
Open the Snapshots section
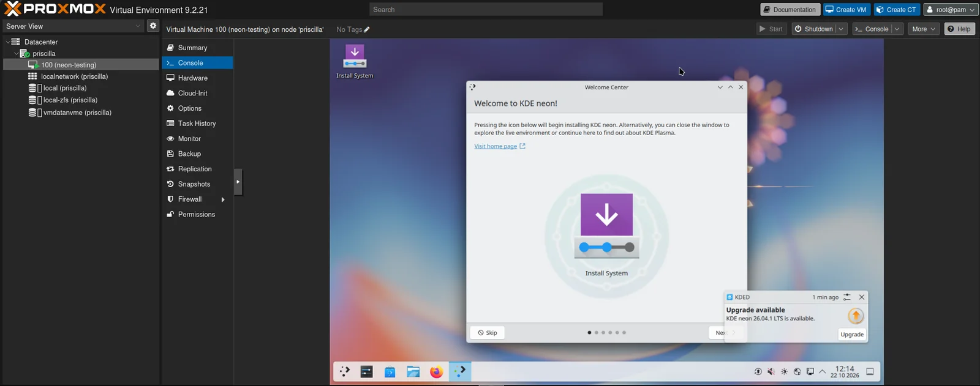(197, 184)
